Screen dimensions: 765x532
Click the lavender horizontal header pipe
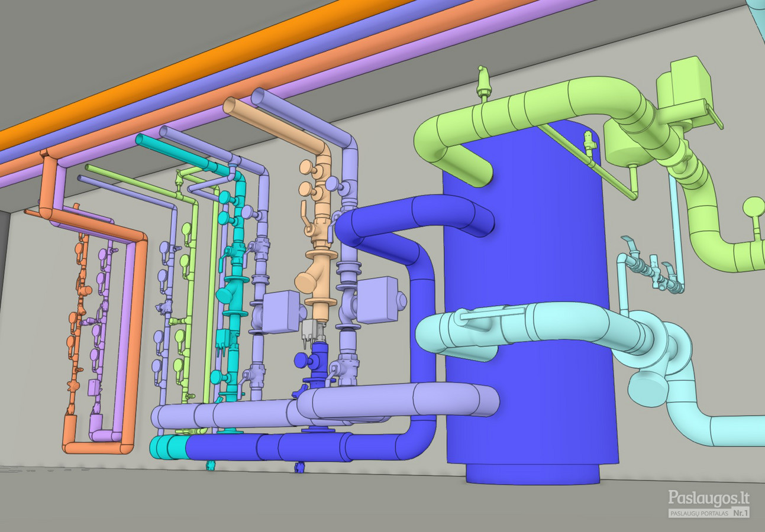(x=325, y=405)
